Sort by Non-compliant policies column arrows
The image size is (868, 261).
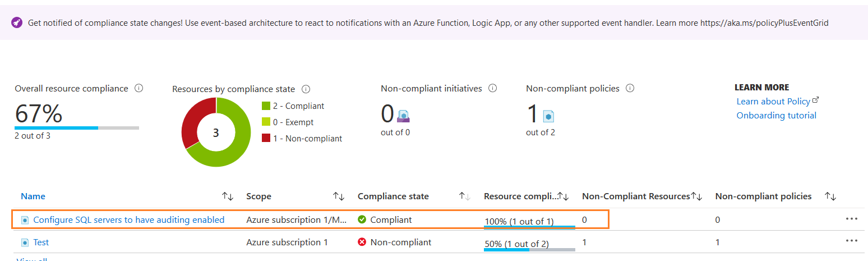click(830, 196)
